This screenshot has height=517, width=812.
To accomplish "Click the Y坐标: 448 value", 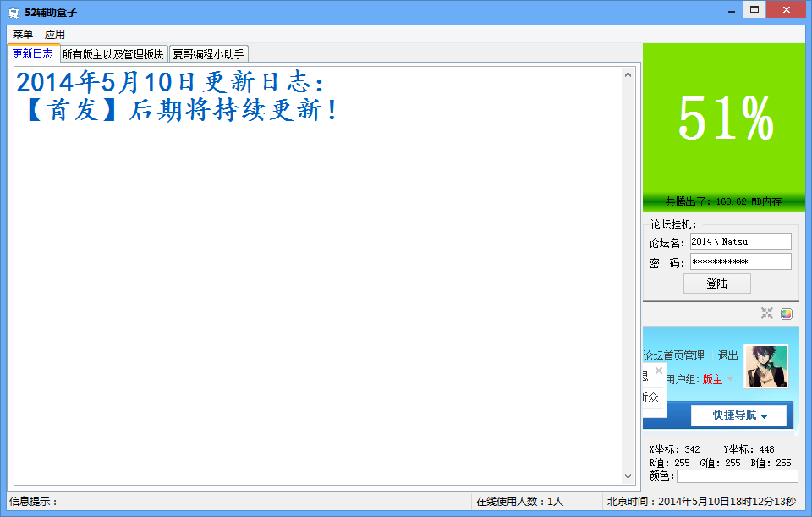I will (749, 449).
